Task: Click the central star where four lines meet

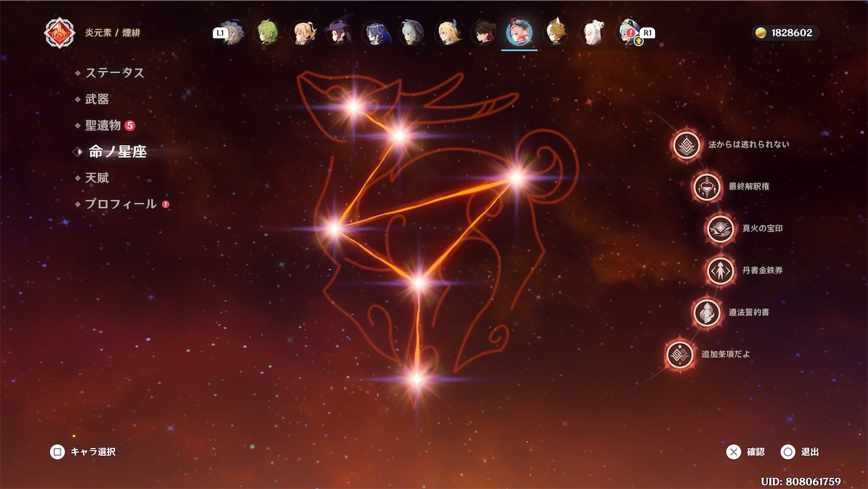Action: [x=420, y=282]
